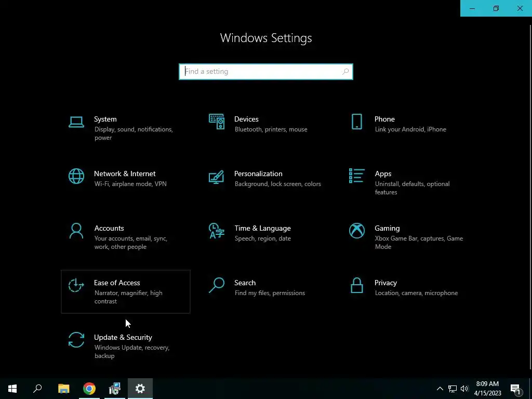532x399 pixels.
Task: Click 'Wi-Fi, airplane mode, VPN' description
Action: coord(130,184)
